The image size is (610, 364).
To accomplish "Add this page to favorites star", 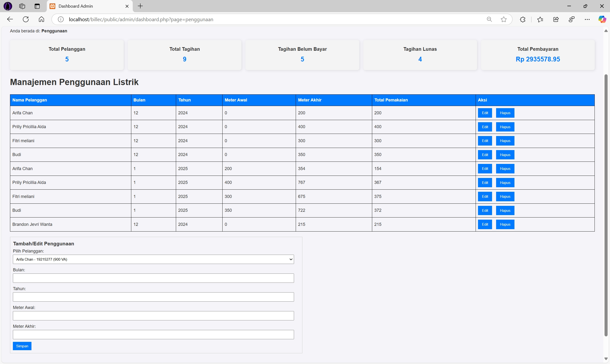I will [504, 19].
